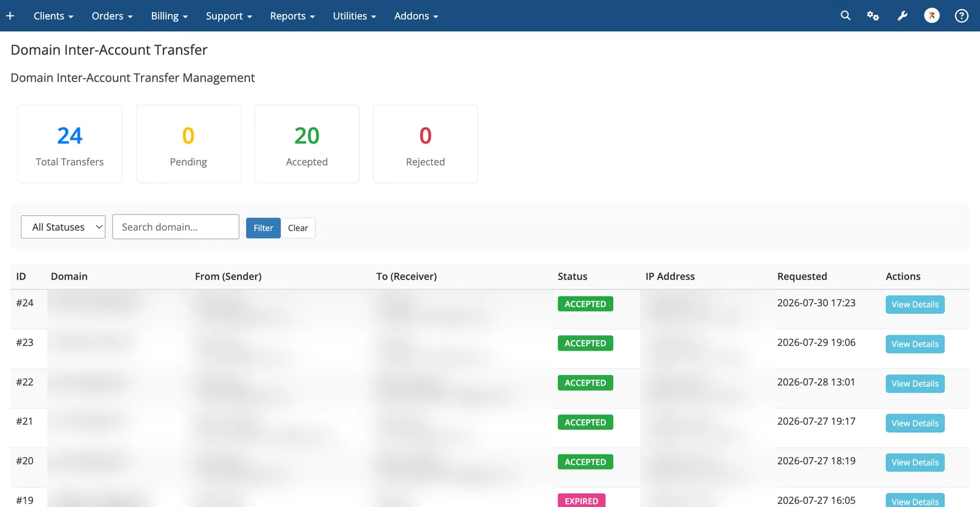Click requested date 2026-07-30 17:23
This screenshot has width=980, height=507.
click(x=816, y=303)
